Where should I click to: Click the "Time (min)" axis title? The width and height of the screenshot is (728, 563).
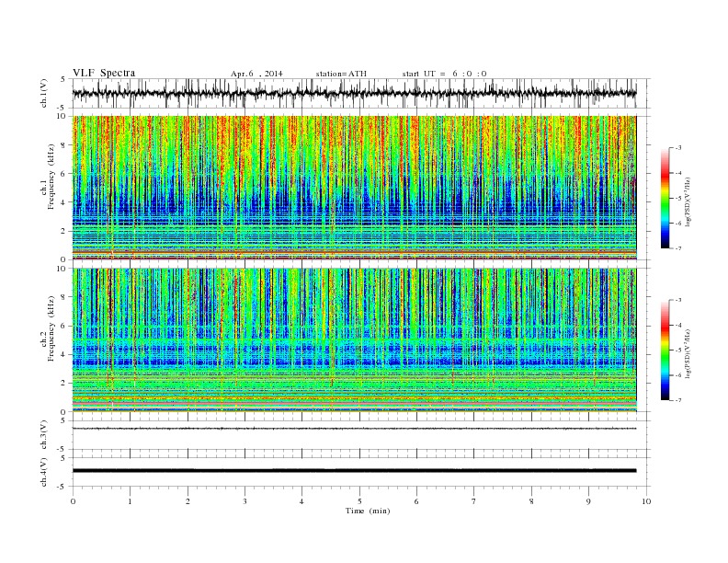point(368,511)
